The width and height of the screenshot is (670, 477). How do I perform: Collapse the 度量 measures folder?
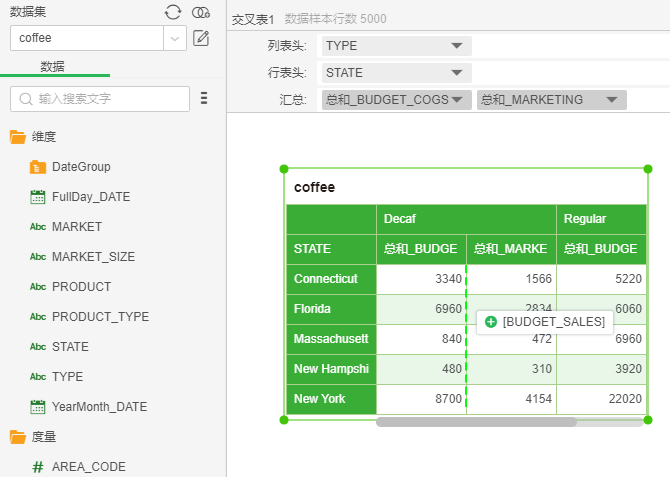click(18, 437)
